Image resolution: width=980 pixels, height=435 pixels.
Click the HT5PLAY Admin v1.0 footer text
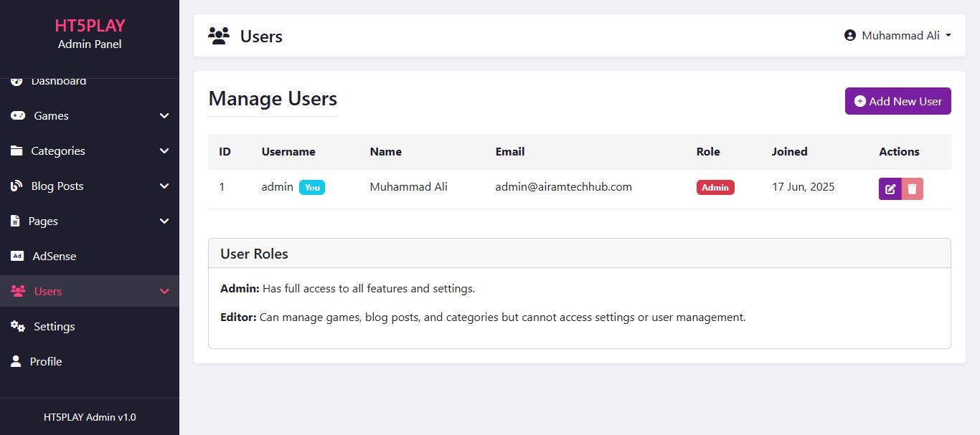click(x=90, y=417)
